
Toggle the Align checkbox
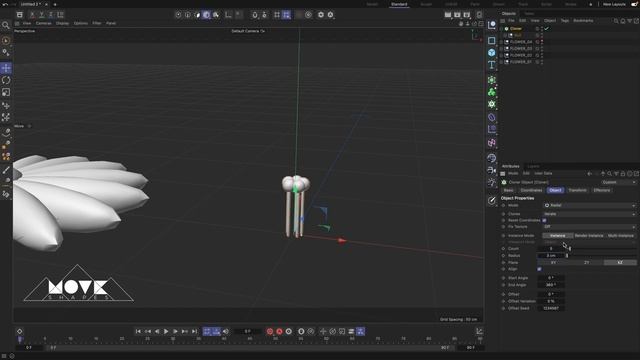click(x=539, y=269)
